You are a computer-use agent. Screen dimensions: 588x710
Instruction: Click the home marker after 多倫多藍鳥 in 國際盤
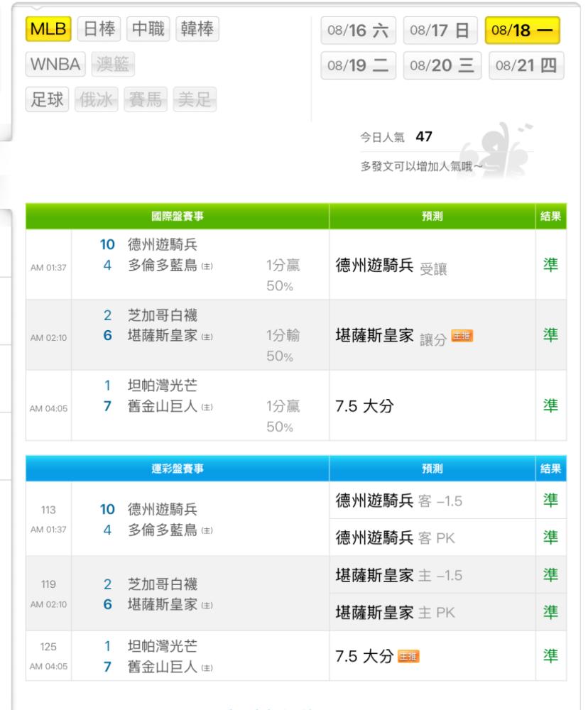point(207,266)
